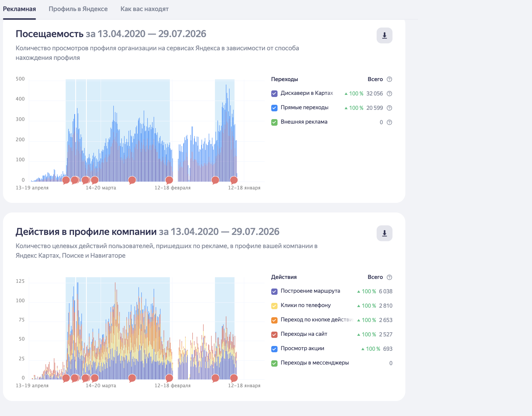Toggle the Переход по кнопке действия checkbox

tap(274, 320)
